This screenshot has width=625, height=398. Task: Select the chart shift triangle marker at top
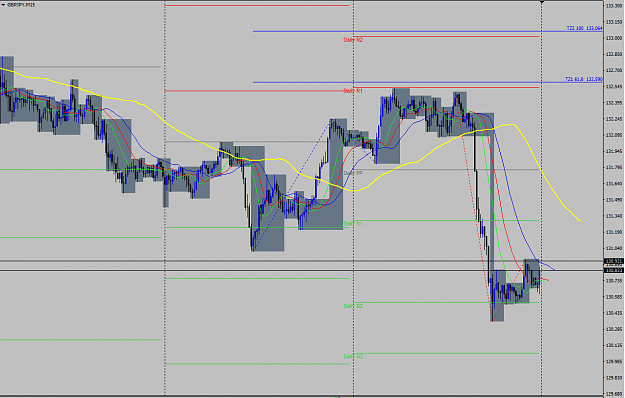pyautogui.click(x=542, y=2)
